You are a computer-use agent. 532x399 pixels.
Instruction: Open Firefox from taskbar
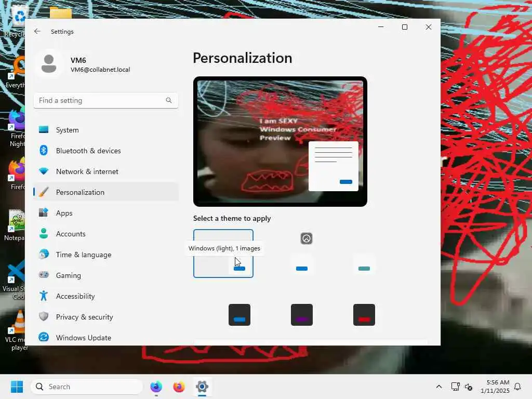[x=179, y=387]
